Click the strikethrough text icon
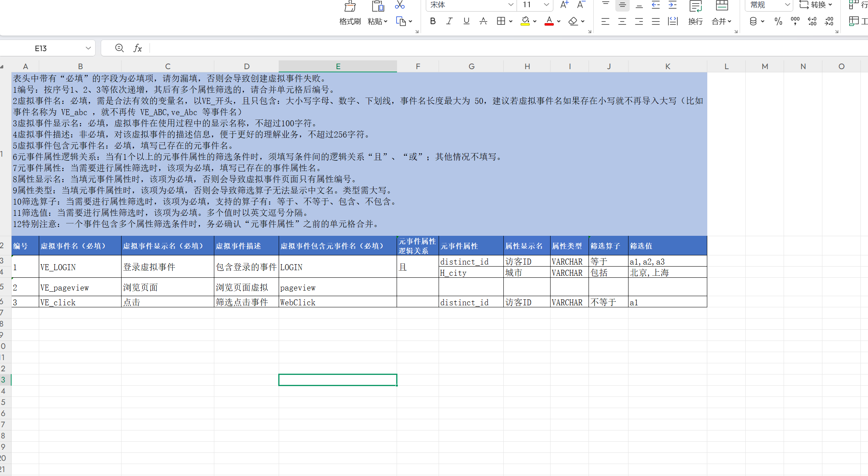This screenshot has height=476, width=868. point(483,21)
